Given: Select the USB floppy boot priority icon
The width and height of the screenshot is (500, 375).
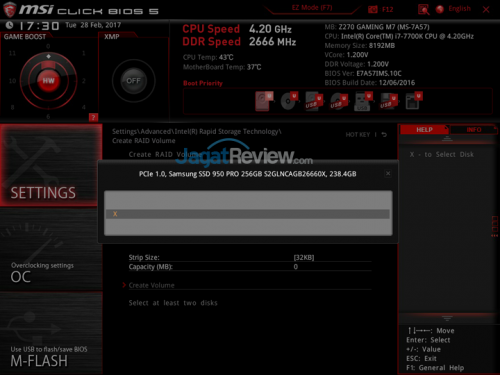Looking at the screenshot, I should 389,101.
